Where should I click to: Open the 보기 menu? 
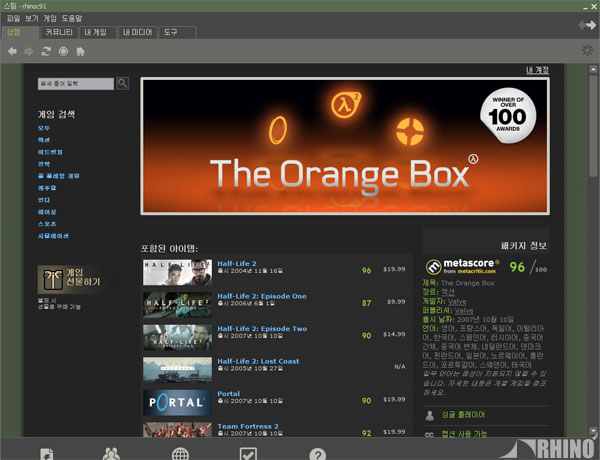tap(32, 18)
